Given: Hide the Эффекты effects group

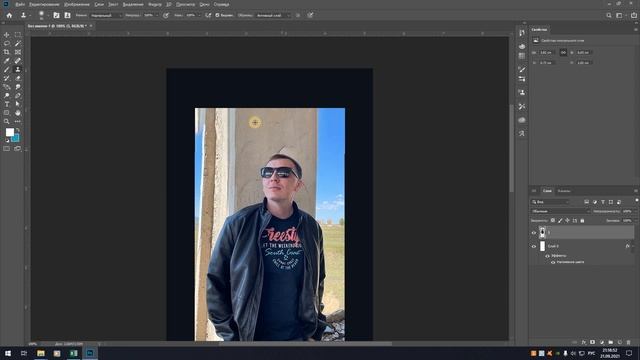Looking at the screenshot, I should click(547, 256).
